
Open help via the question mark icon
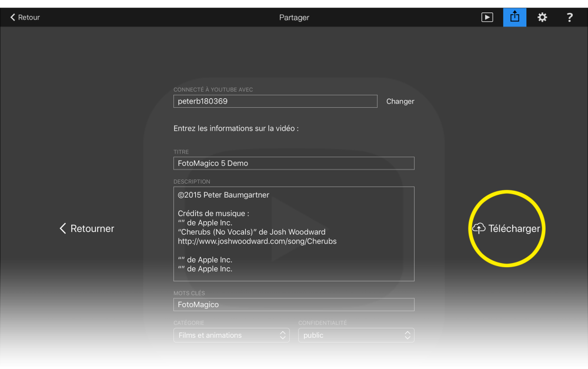(x=569, y=17)
